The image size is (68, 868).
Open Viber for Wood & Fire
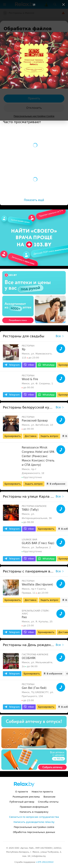(29, 395)
